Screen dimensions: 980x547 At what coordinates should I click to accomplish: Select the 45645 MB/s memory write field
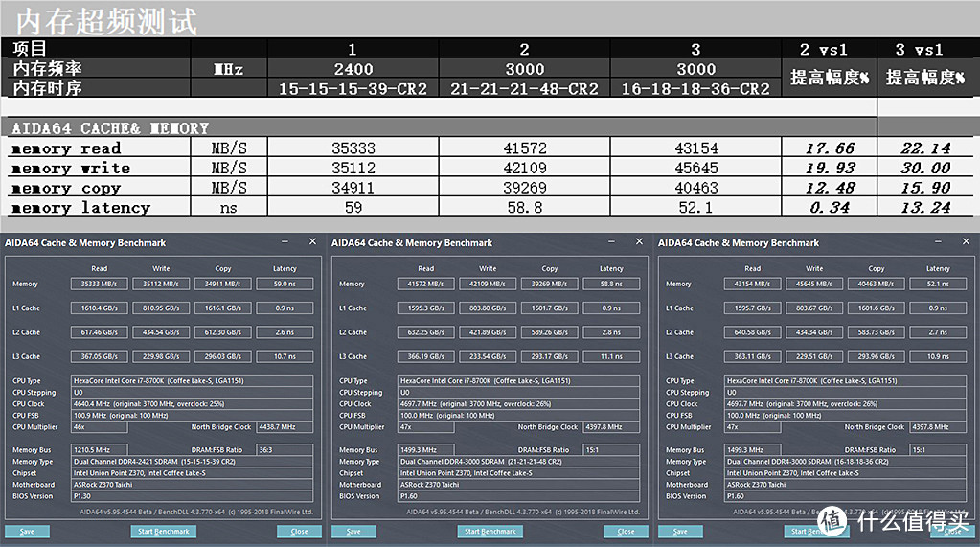(x=814, y=284)
